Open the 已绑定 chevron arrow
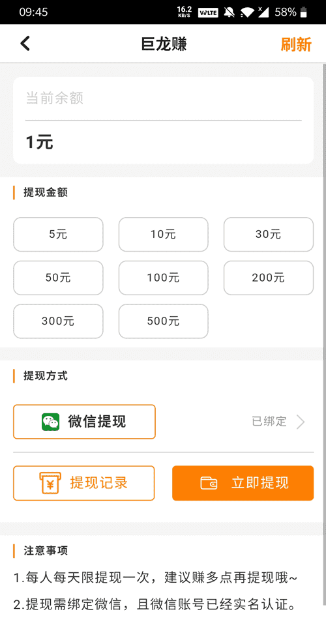 (x=301, y=422)
